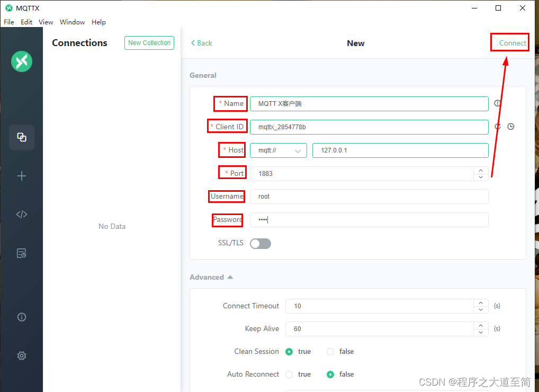Set Auto Reconnect to true
539x392 pixels.
point(289,374)
